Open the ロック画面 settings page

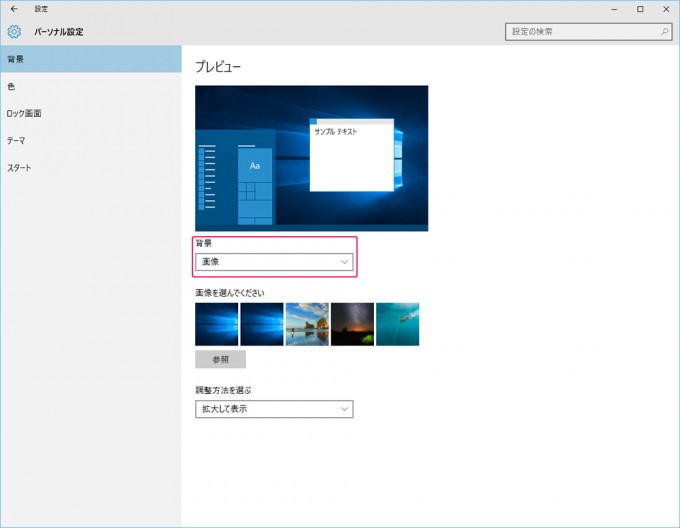click(x=91, y=114)
